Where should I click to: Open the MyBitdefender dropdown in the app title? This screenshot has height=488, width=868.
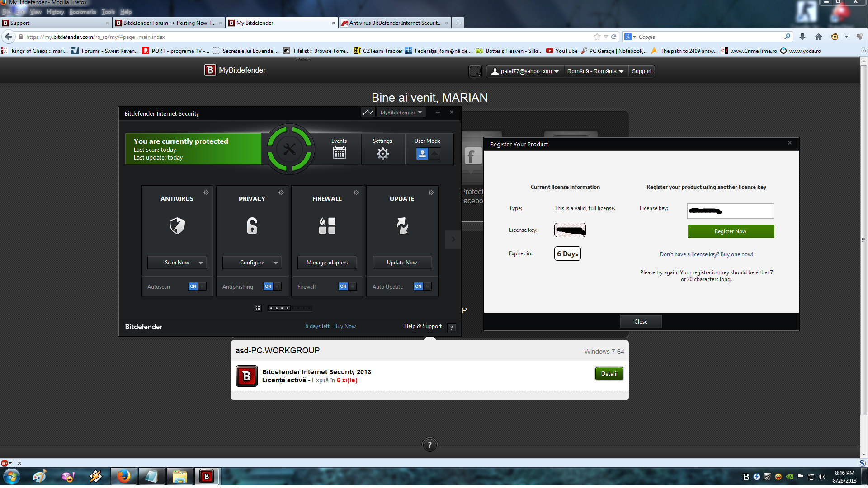click(x=401, y=113)
